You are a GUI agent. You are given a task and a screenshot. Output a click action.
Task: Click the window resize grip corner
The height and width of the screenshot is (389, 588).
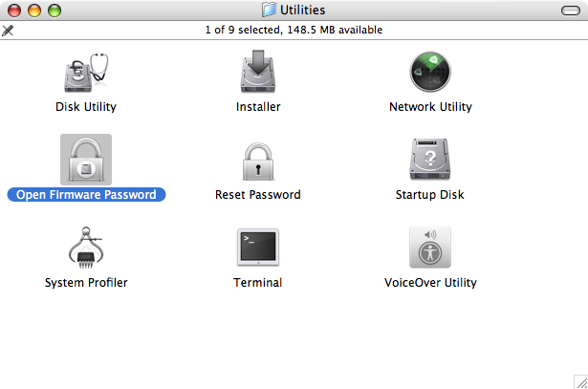click(581, 382)
